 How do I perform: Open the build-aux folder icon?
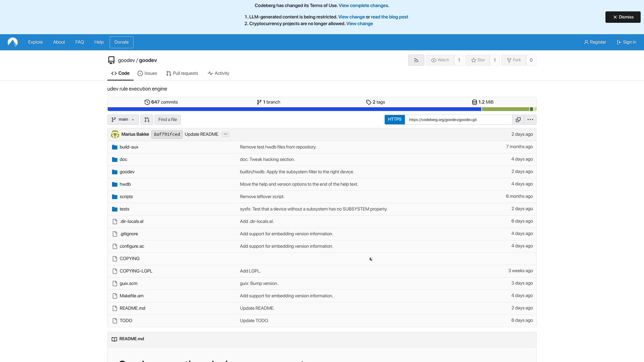115,147
